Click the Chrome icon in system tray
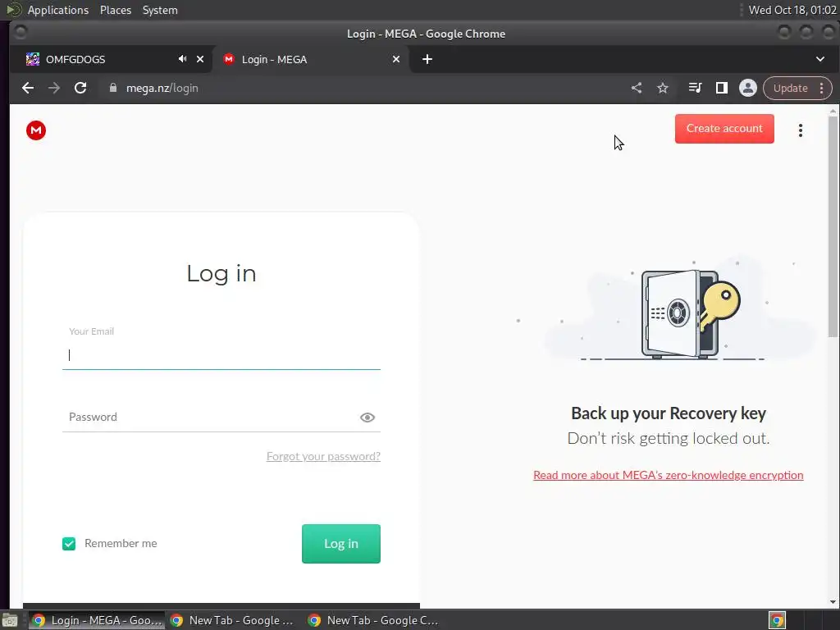840x630 pixels. pyautogui.click(x=777, y=620)
